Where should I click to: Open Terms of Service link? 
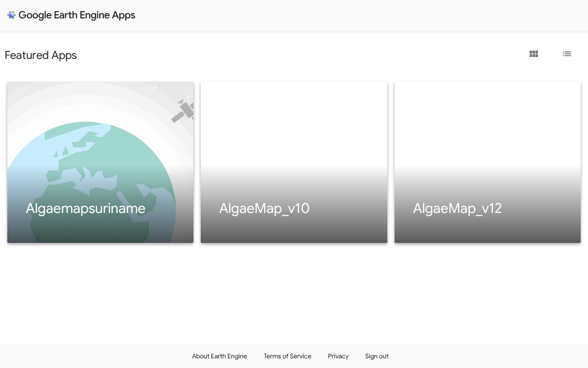(x=288, y=356)
